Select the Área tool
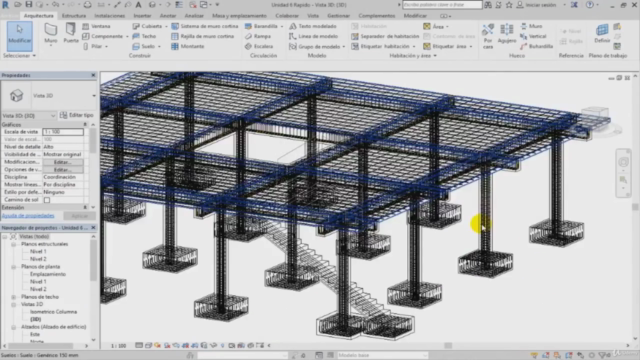The height and width of the screenshot is (360, 640). tap(433, 26)
